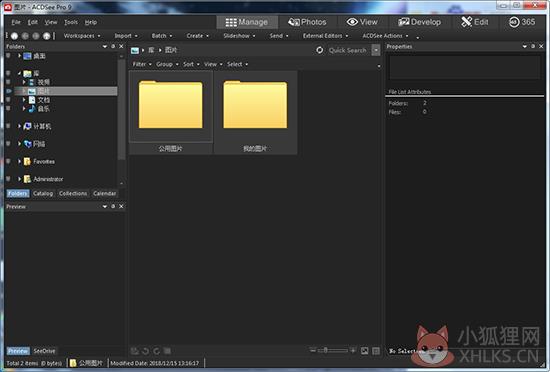Toggle Easy-Select box beside 视频
This screenshot has height=372, width=550.
click(8, 82)
